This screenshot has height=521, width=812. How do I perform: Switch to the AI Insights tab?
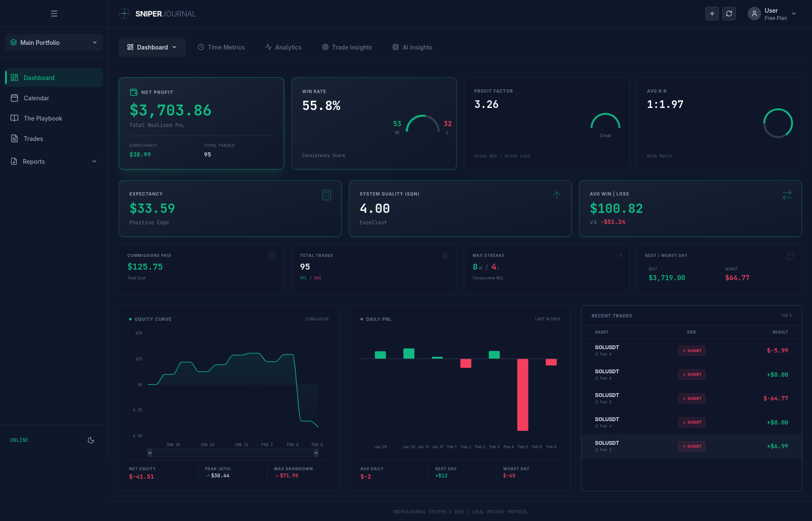click(x=412, y=47)
